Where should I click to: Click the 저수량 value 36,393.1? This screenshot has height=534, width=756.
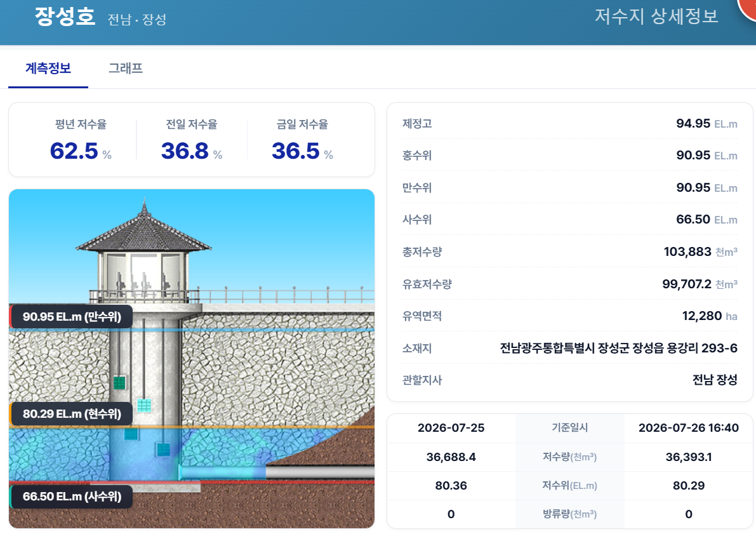click(x=689, y=457)
